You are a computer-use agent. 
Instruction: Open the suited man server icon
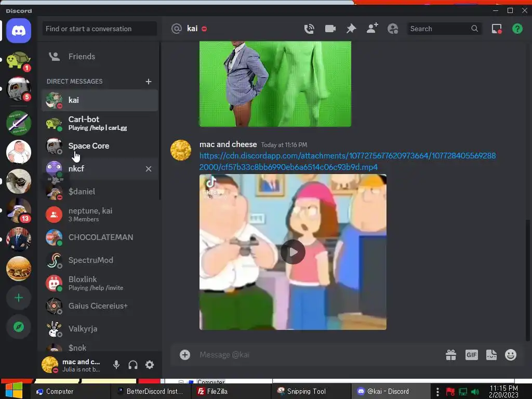[x=19, y=240]
